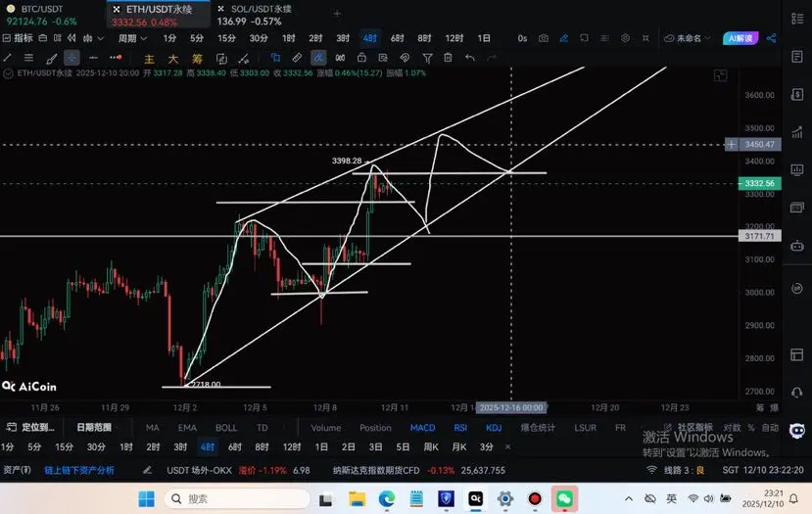Screen dimensions: 812x514
Task: Toggle the lock drawings icon
Action: (x=361, y=58)
